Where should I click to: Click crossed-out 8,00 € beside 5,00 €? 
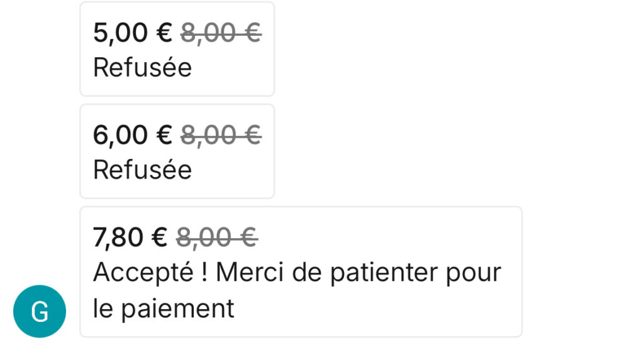pyautogui.click(x=221, y=33)
